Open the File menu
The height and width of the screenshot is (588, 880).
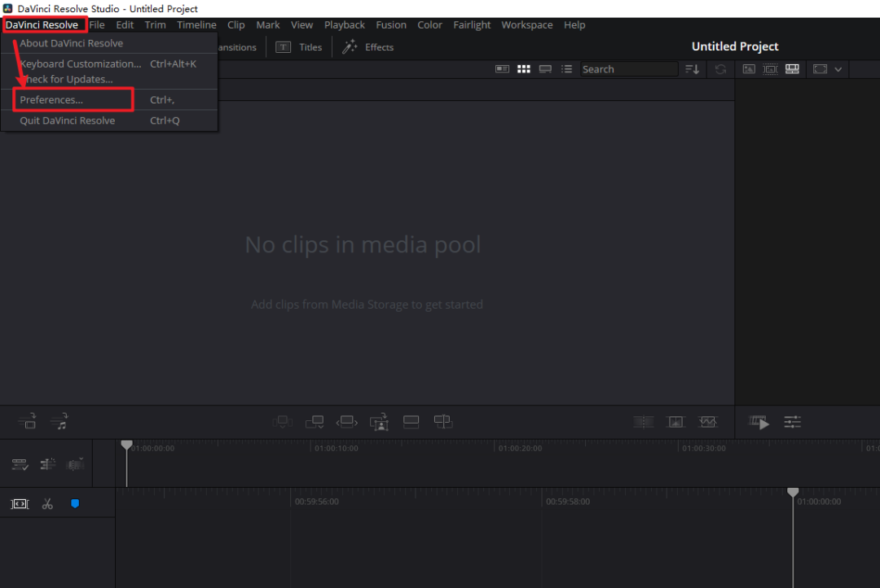tap(97, 25)
